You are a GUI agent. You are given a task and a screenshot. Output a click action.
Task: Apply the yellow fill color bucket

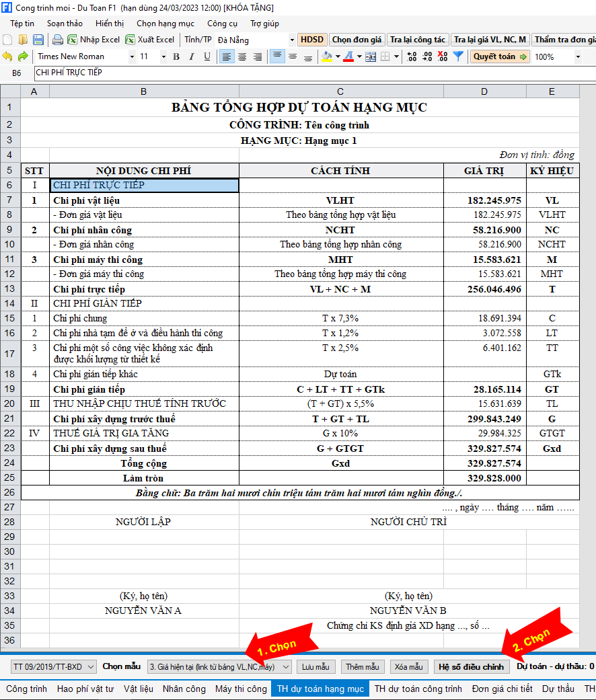pos(327,56)
